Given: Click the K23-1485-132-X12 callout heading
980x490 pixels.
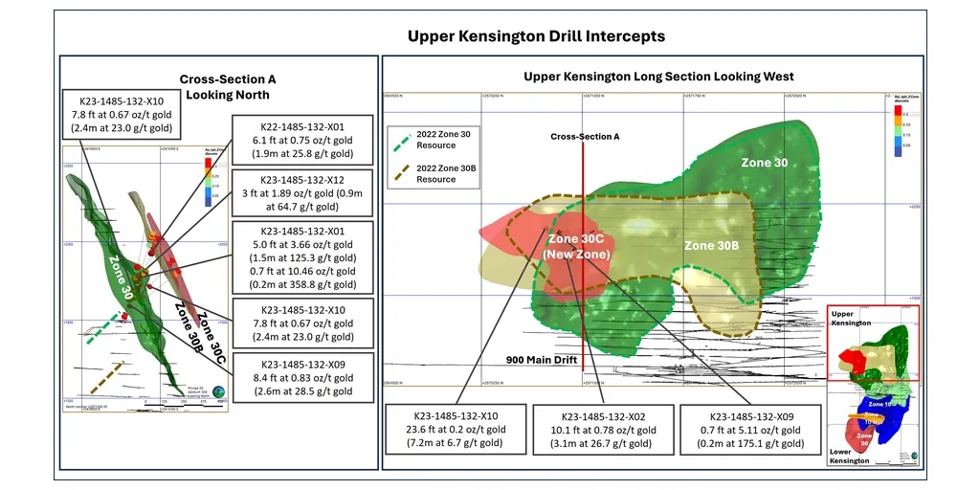Looking at the screenshot, I should pos(301,180).
